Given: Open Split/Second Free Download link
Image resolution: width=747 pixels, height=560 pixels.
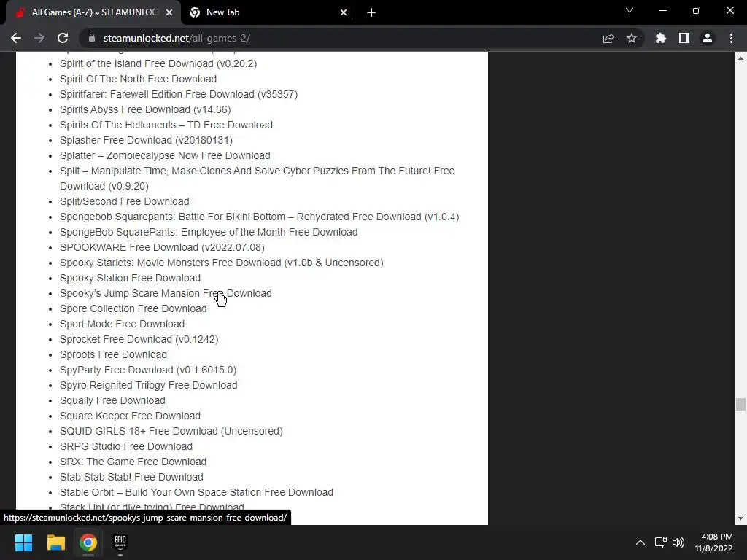Looking at the screenshot, I should coord(124,201).
